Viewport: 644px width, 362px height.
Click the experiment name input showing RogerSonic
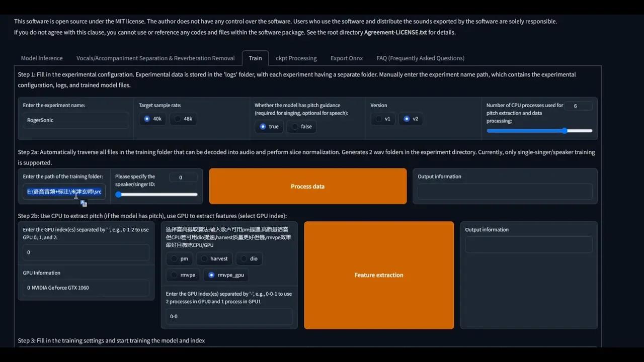pos(75,120)
